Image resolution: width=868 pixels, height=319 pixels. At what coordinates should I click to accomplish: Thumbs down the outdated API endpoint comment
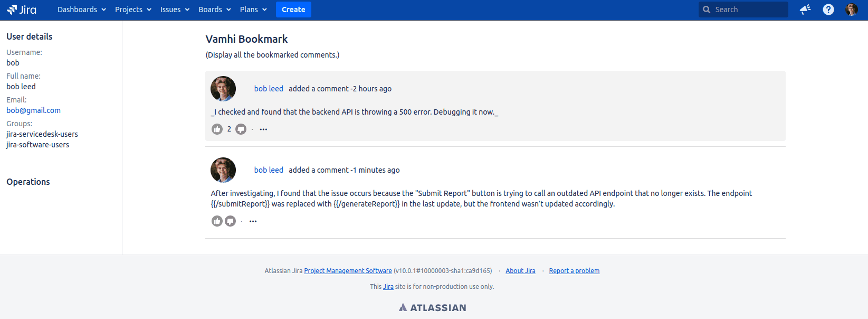tap(230, 221)
